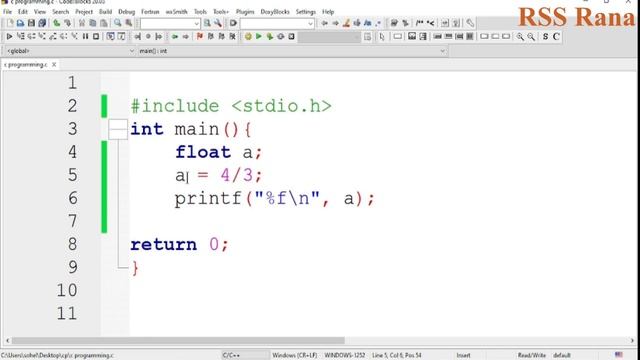Open the DoxyBlocks menu
Screen dimensions: 640x360
[x=275, y=12]
